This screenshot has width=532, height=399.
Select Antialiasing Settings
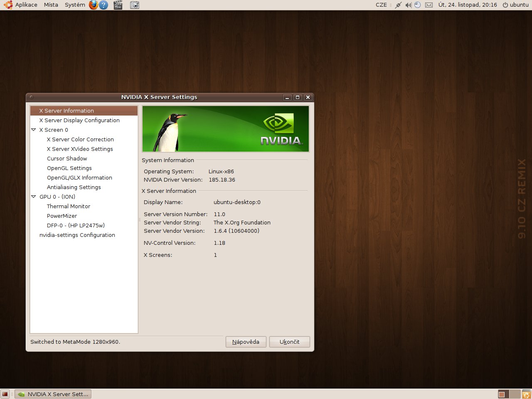coord(74,187)
